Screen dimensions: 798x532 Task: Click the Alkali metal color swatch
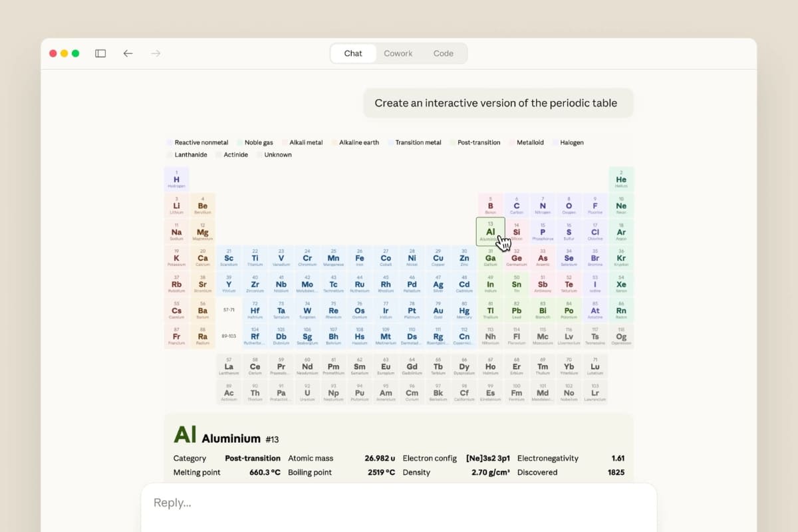pyautogui.click(x=284, y=142)
